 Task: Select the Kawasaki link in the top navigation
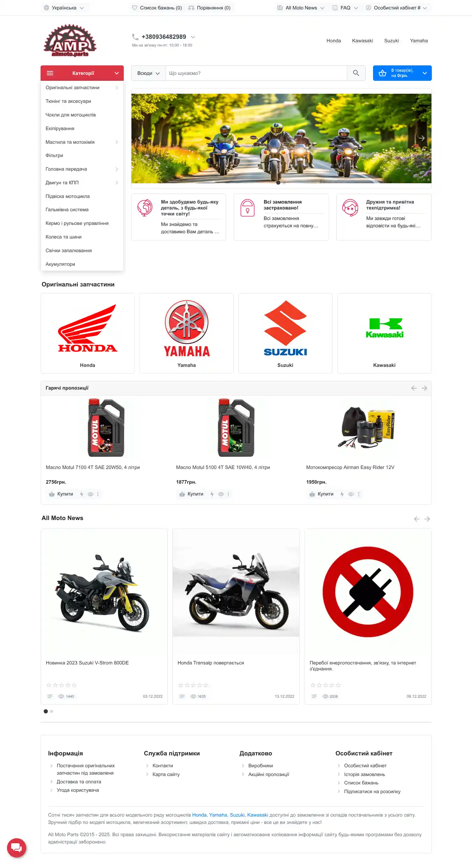(363, 41)
